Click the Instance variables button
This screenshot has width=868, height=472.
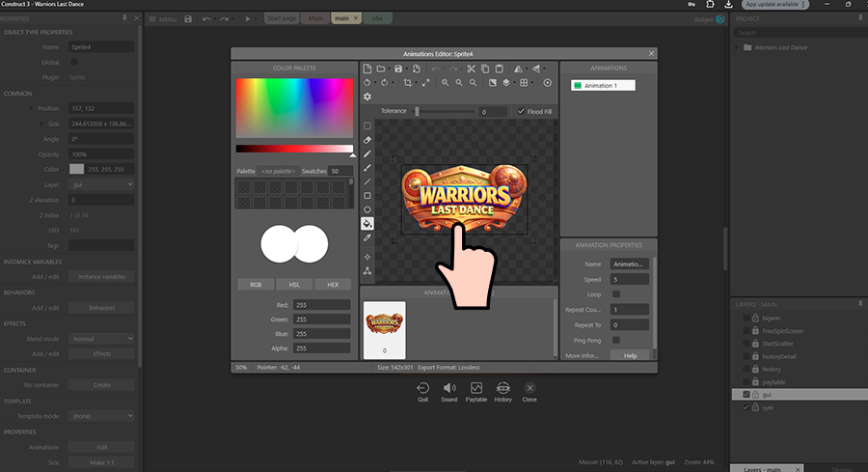[101, 276]
